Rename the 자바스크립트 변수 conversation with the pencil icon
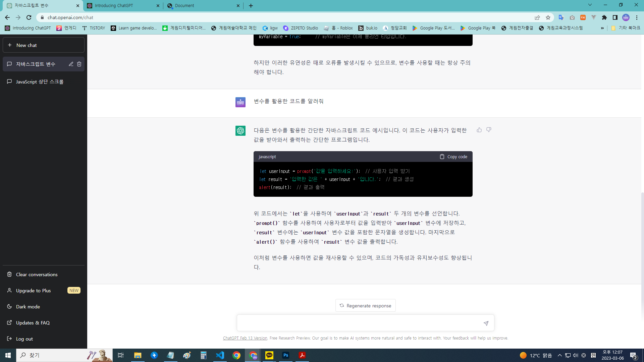 pyautogui.click(x=71, y=64)
